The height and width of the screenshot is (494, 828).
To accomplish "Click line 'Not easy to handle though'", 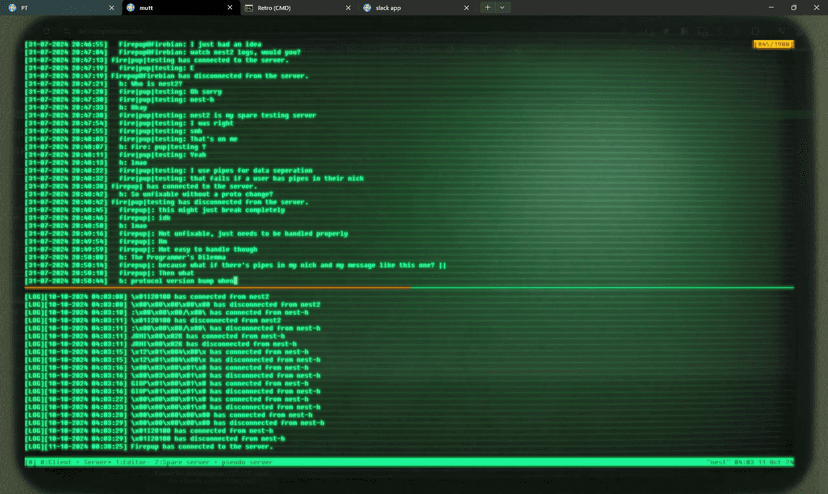I will click(x=208, y=249).
